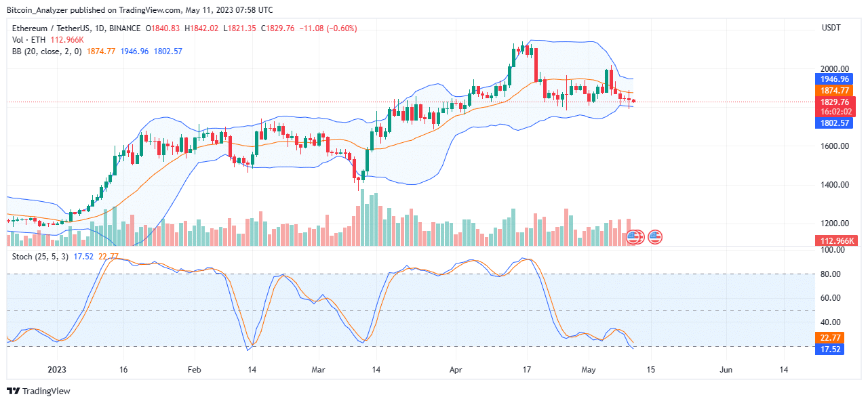Screen dimensions: 868x403
Task: Click the TradingView logo at bottom left
Action: pos(39,391)
